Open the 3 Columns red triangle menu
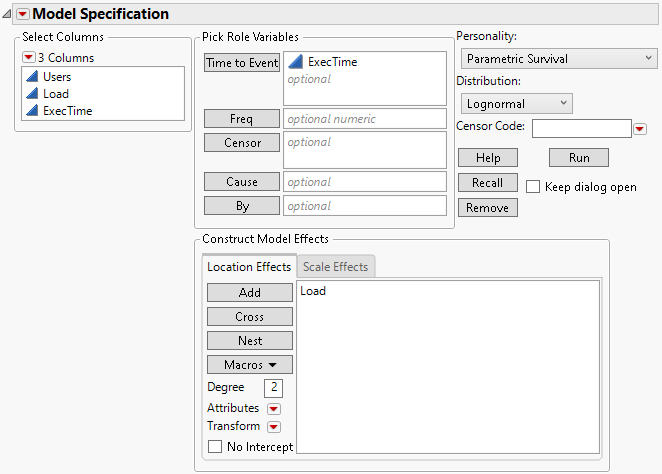The width and height of the screenshot is (662, 474). [28, 58]
